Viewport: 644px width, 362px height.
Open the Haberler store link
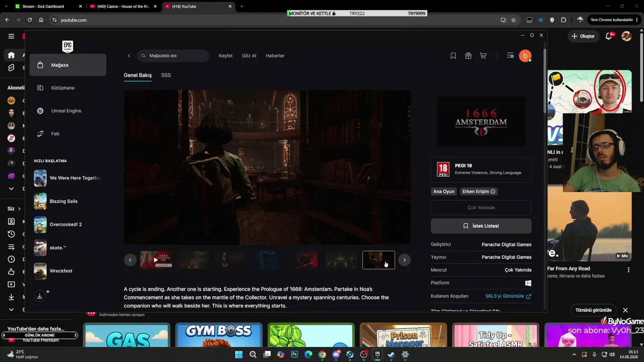275,56
